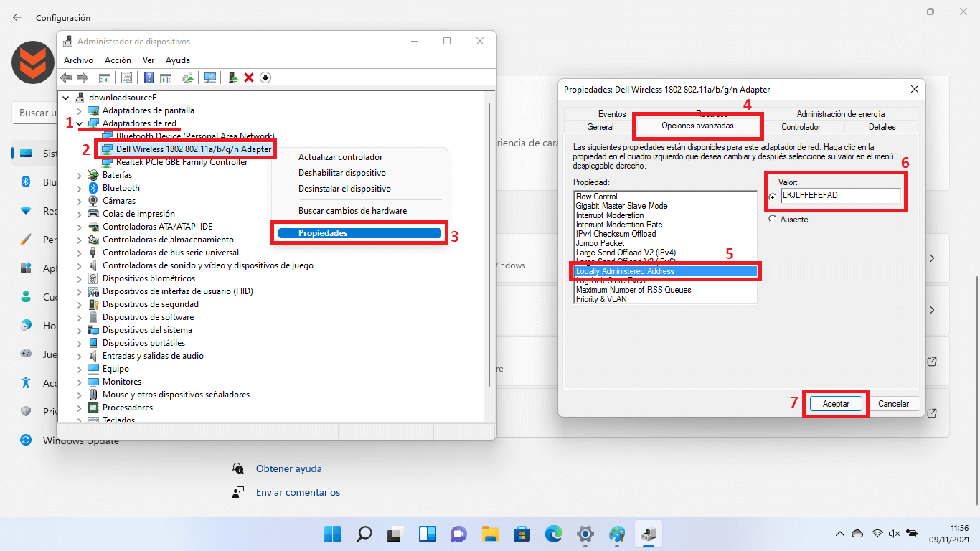Click the Aceptar button
The image size is (980, 551).
(x=836, y=404)
